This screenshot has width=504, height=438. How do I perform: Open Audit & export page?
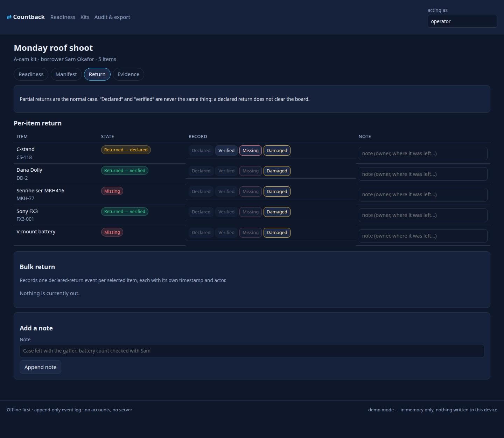[112, 17]
